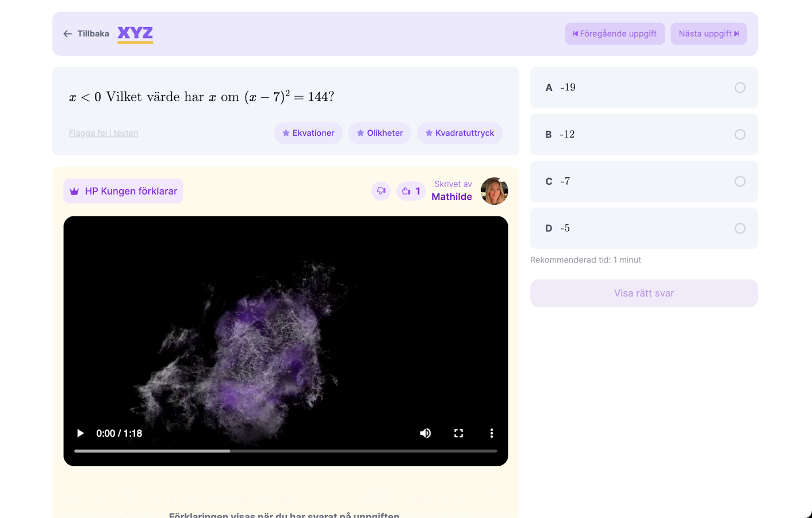Play the explanation video
This screenshot has height=518, width=812.
[x=81, y=433]
